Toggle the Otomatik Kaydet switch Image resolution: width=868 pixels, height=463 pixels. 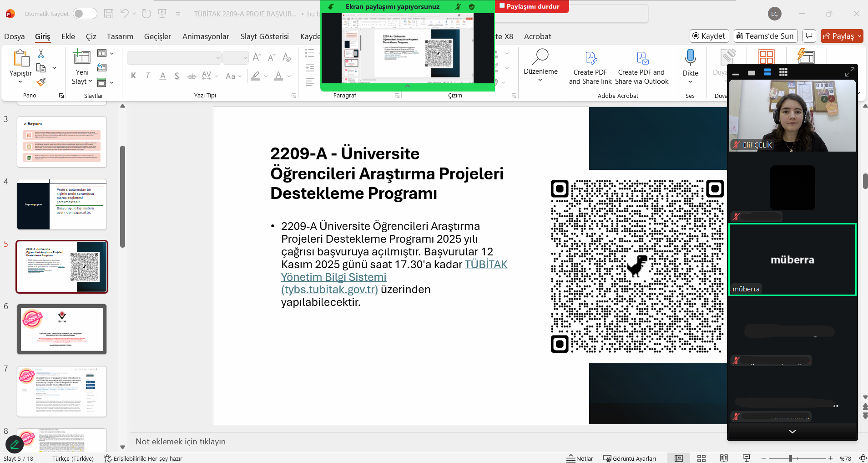pyautogui.click(x=85, y=14)
